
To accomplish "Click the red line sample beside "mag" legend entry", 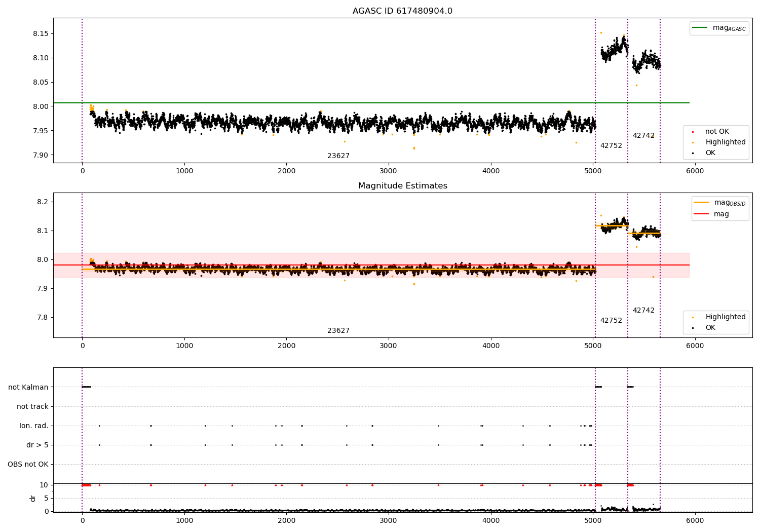I will [x=702, y=214].
